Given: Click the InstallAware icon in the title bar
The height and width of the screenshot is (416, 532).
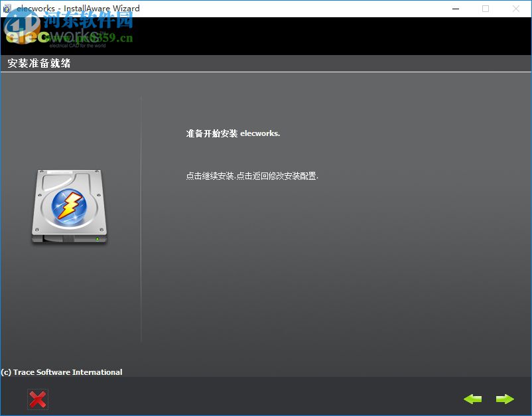Looking at the screenshot, I should (x=7, y=8).
